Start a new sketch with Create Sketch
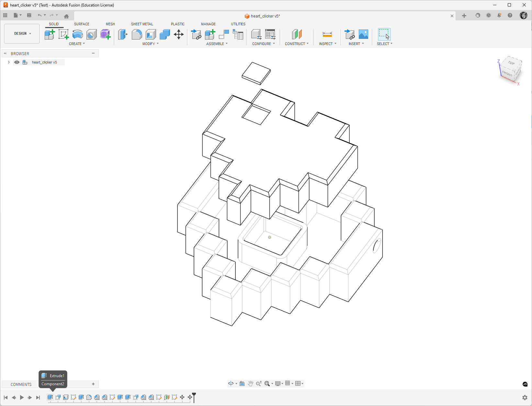Screen dimensions: 532x406 (x=63, y=34)
